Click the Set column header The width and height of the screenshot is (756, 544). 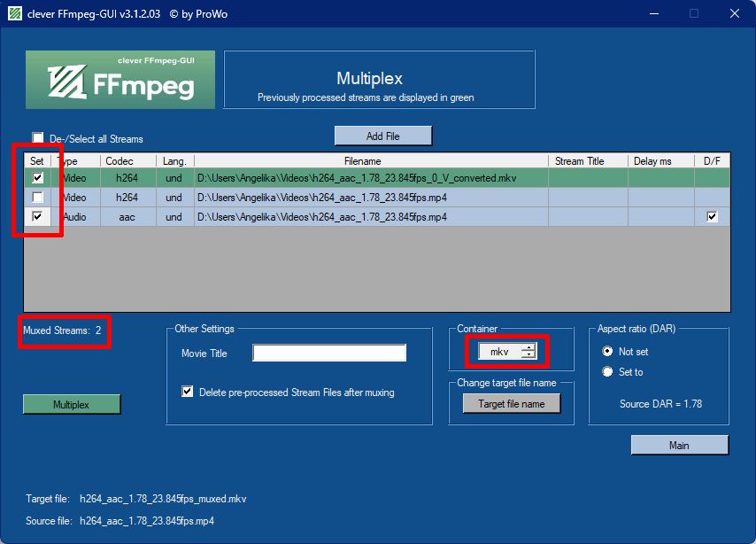(x=37, y=160)
